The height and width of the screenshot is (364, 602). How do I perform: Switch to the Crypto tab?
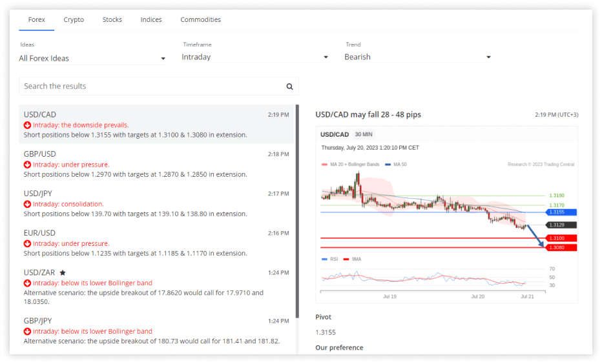[x=74, y=20]
